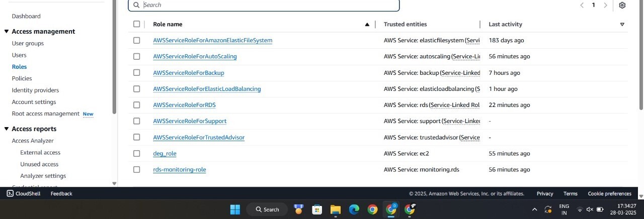Viewport: 644px width, 219px height.
Task: Click the Windows taskbar Search box
Action: tap(267, 209)
